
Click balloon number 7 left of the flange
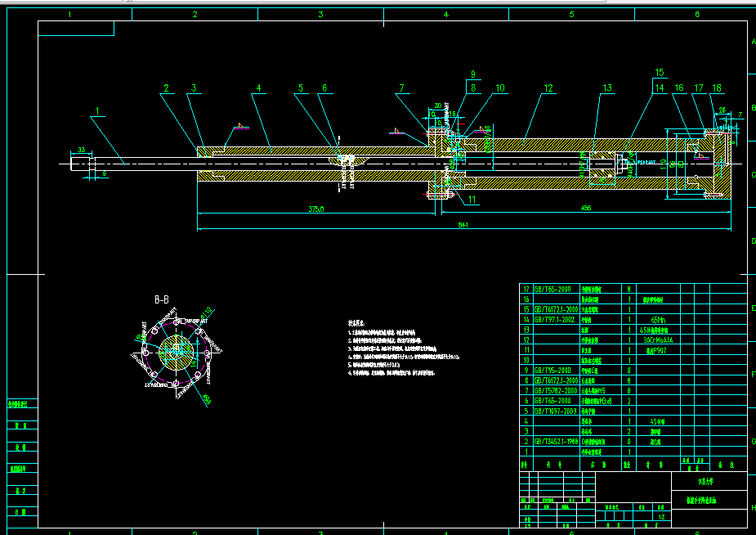point(401,88)
